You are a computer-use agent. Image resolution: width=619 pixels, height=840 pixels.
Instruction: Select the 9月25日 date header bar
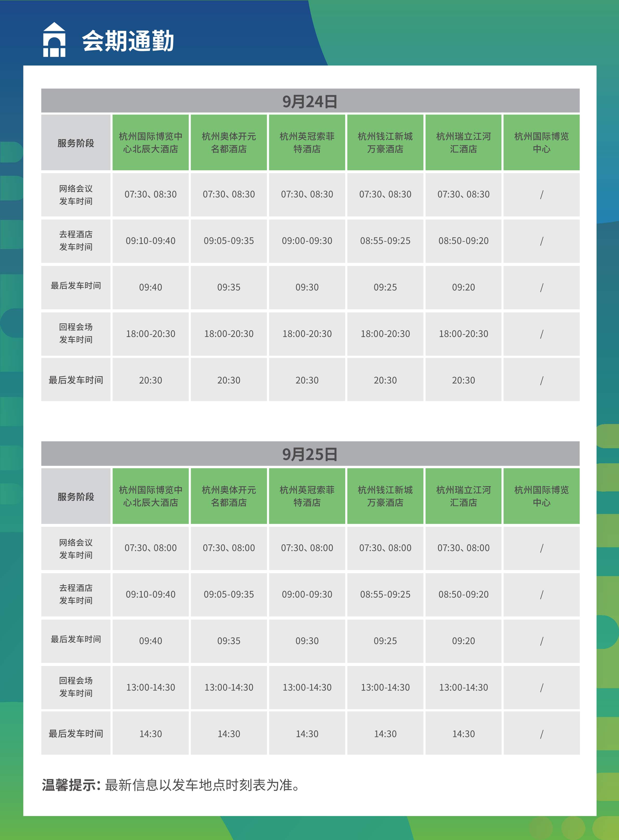(x=310, y=454)
